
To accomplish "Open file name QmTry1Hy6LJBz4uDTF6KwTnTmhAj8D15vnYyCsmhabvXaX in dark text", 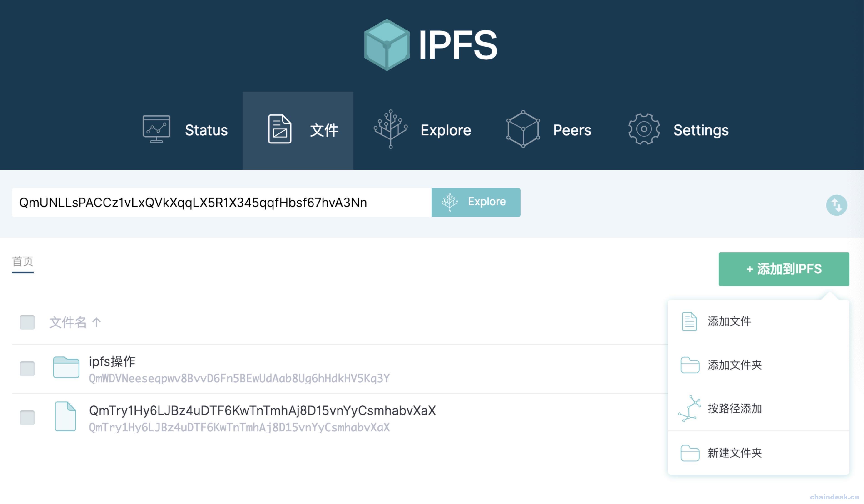I will [262, 410].
